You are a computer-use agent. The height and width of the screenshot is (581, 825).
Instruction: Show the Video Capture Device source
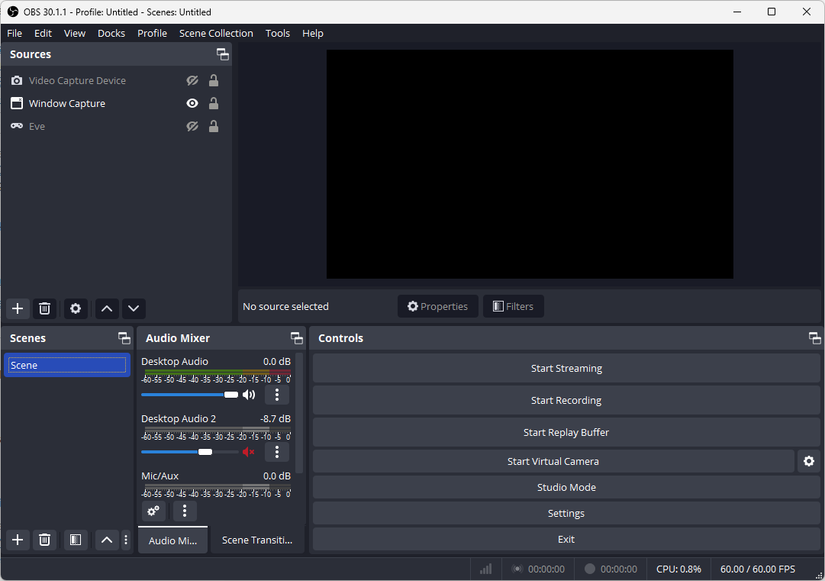(x=192, y=80)
